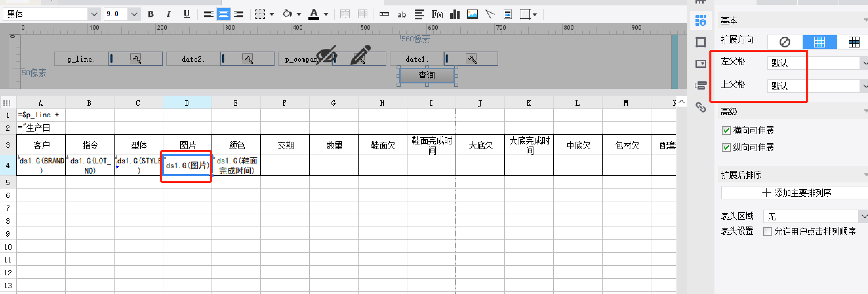Screen dimensions: 868x294
Task: Open border style dropdown arrow
Action: (272, 14)
